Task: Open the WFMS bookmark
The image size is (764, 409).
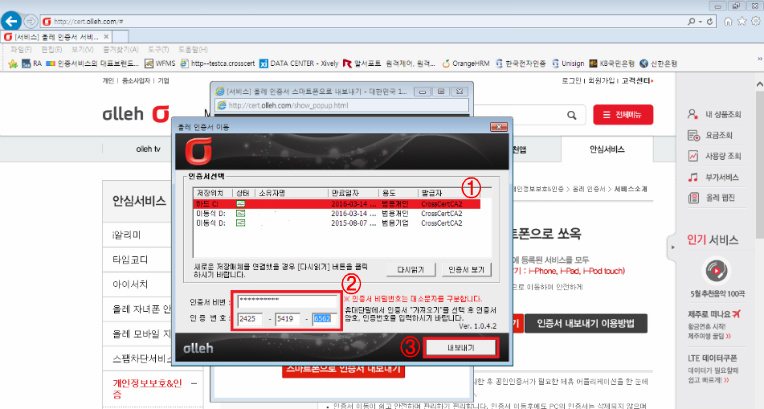Action: (x=160, y=63)
